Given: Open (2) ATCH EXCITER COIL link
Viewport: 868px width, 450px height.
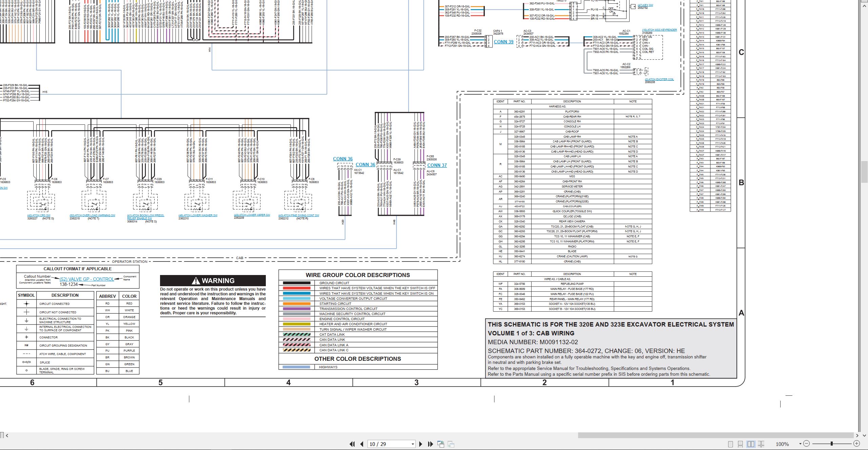Looking at the screenshot, I should (x=659, y=79).
